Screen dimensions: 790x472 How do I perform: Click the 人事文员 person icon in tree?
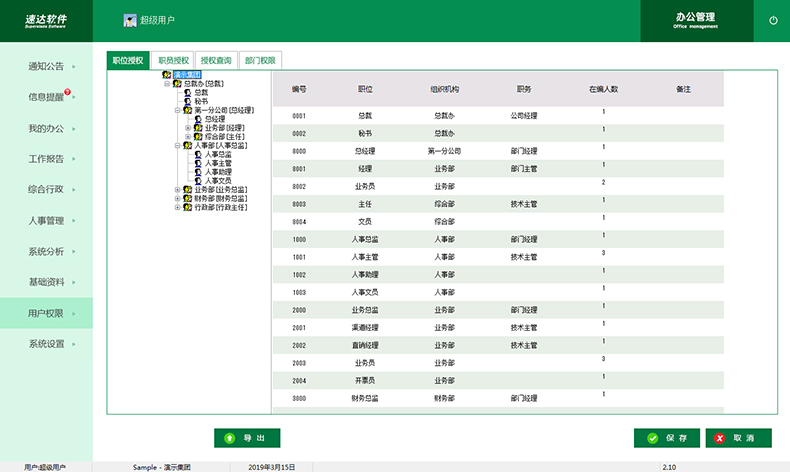click(198, 181)
